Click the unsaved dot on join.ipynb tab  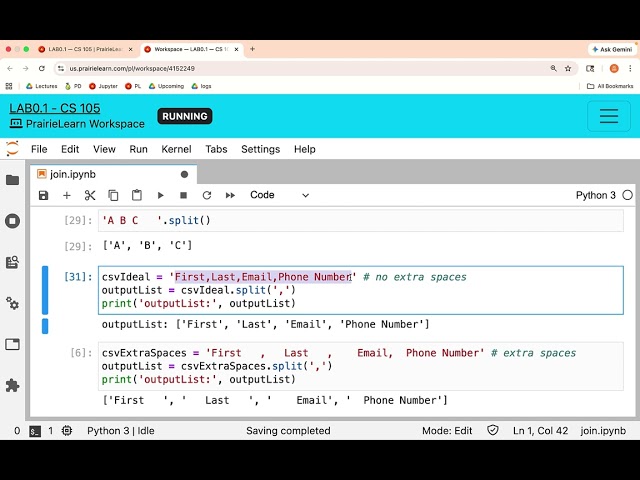coord(184,174)
